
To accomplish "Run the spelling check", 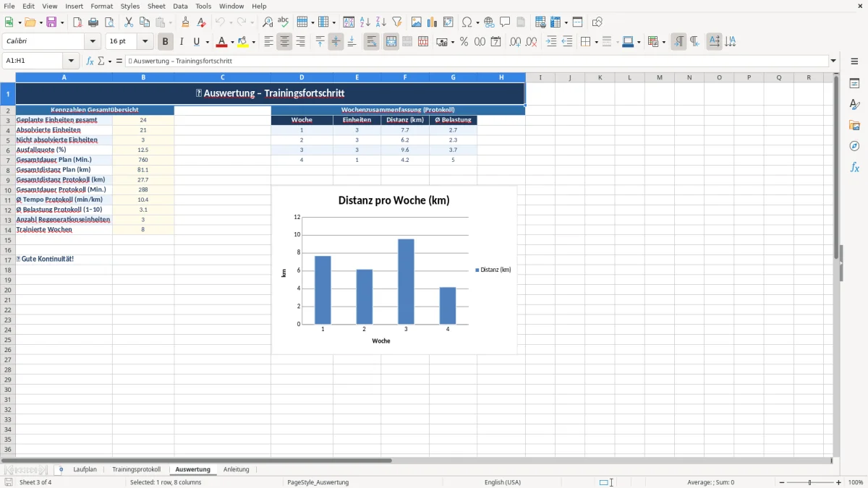I will tap(284, 22).
